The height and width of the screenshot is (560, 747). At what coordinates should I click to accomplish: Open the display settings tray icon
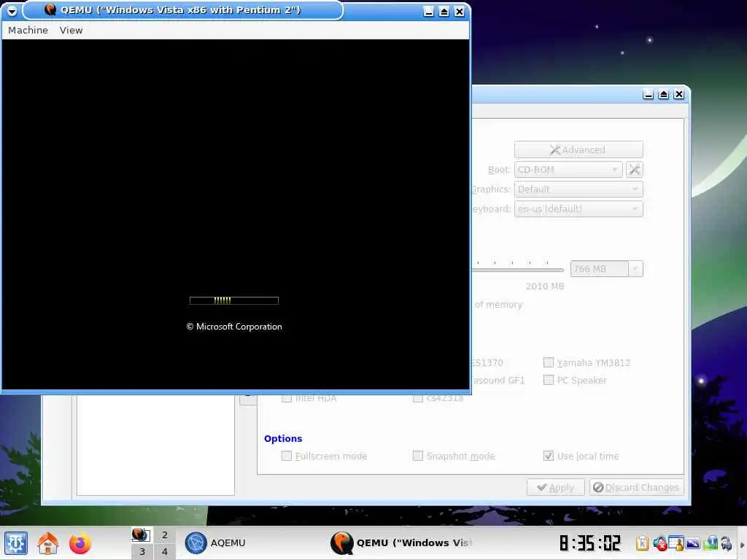tap(693, 542)
